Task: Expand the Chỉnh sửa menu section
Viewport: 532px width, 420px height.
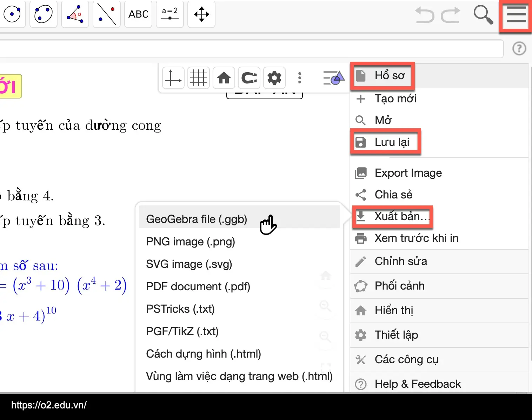Action: point(439,262)
